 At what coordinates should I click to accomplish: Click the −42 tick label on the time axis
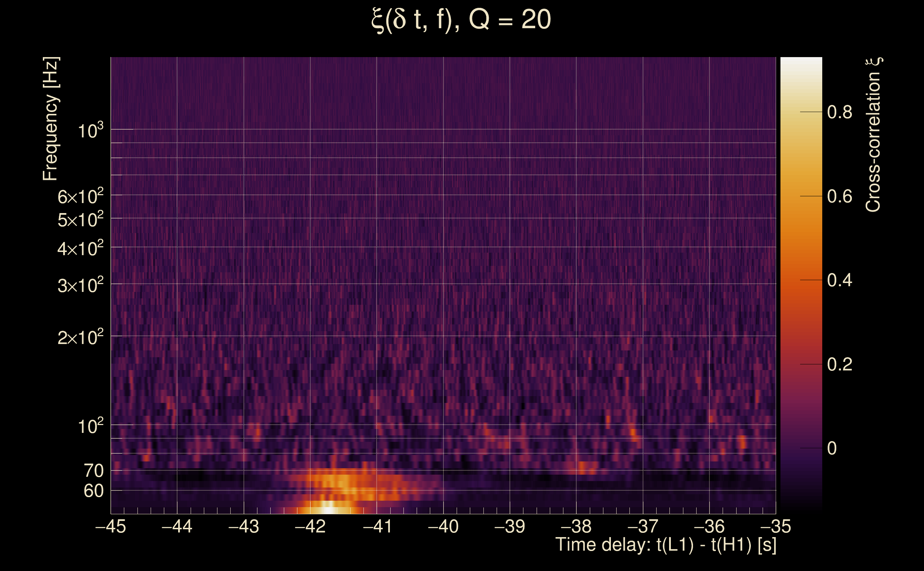(310, 526)
